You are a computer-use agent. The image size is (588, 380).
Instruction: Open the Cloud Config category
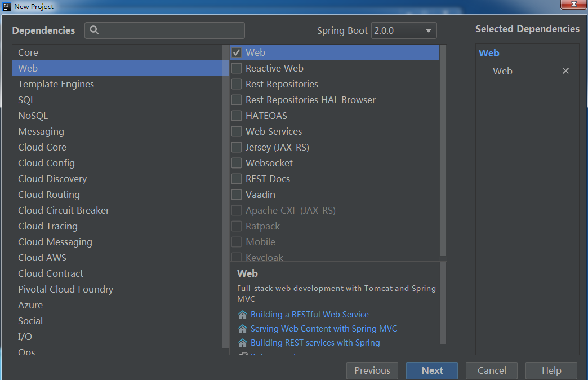pos(117,163)
